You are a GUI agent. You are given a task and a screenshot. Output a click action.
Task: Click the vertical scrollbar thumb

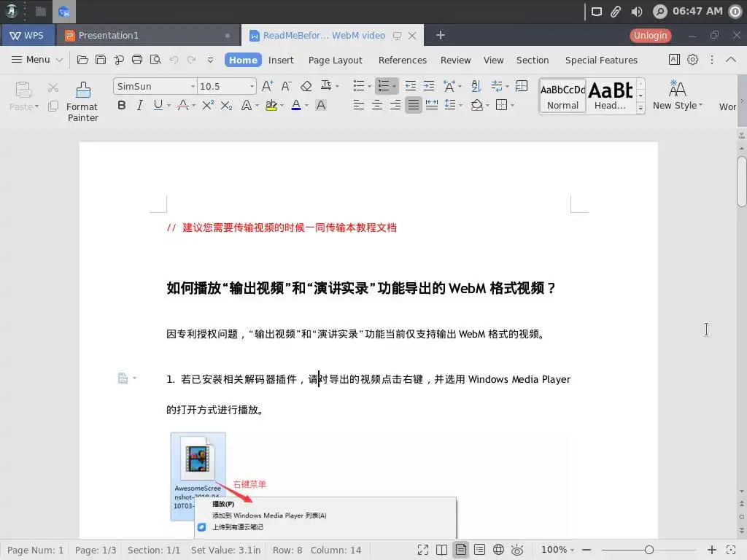click(x=741, y=182)
